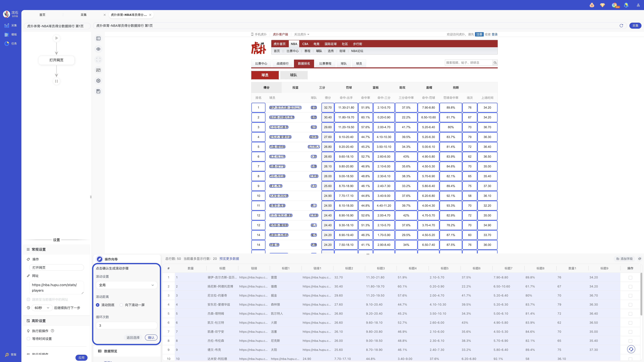Open the gear settings icon in the toolbar

(98, 81)
